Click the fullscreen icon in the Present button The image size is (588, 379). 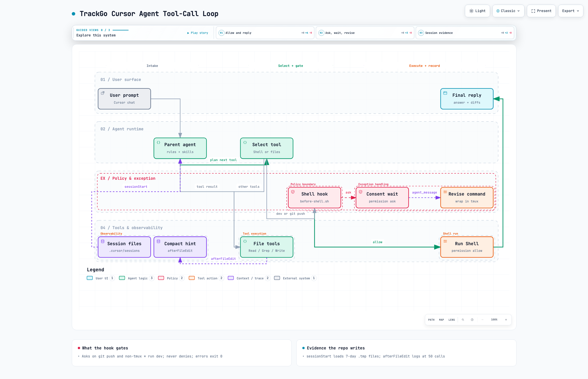[533, 11]
